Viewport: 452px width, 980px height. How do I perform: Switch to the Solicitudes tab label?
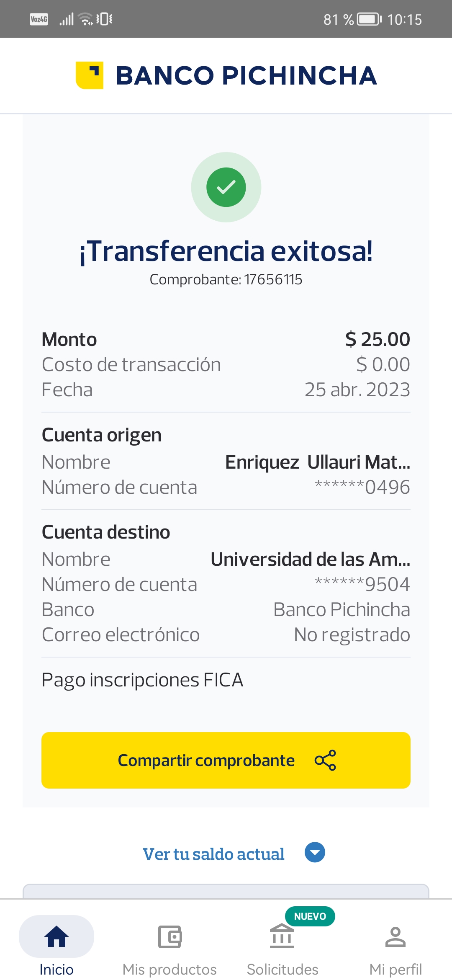coord(282,970)
